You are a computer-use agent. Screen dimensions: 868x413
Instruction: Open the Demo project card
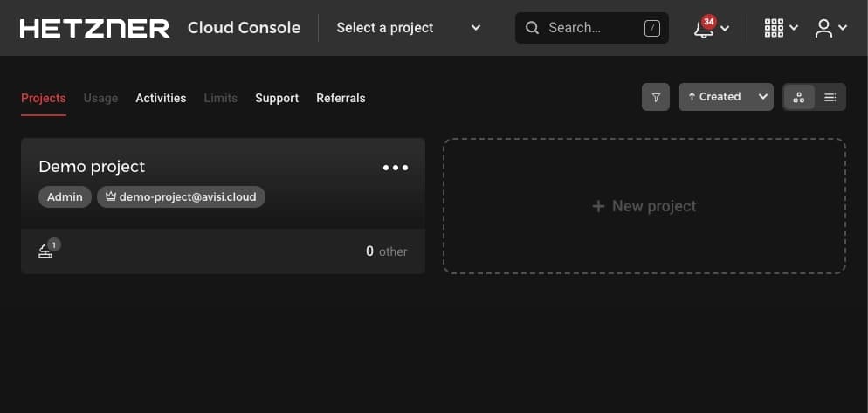pos(223,206)
